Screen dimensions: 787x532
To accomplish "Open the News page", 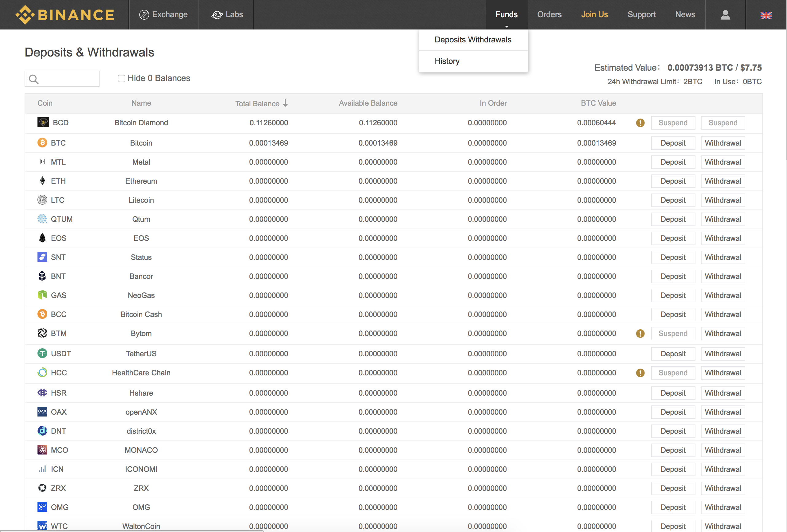I will tap(685, 14).
